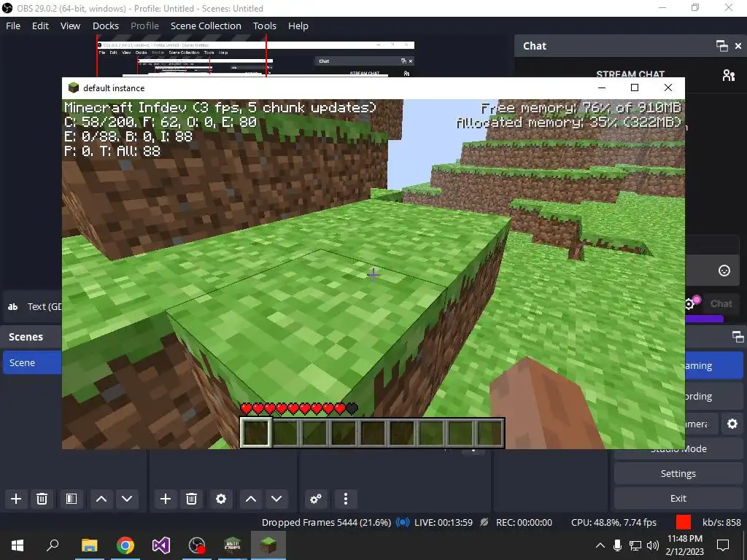Move source down in Sources toolbar
Viewport: 747px width, 560px height.
(x=276, y=499)
